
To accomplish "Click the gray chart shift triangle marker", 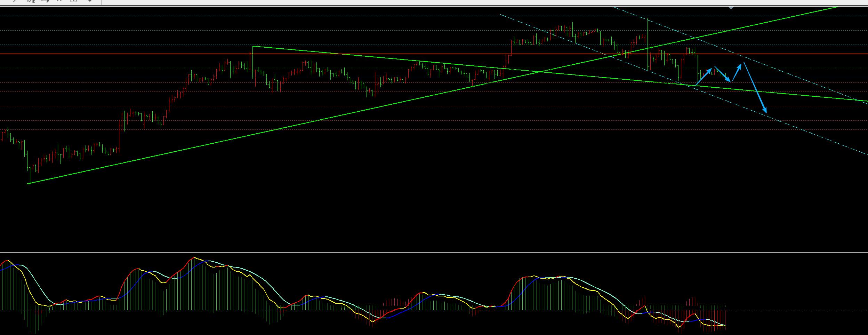I will (731, 8).
